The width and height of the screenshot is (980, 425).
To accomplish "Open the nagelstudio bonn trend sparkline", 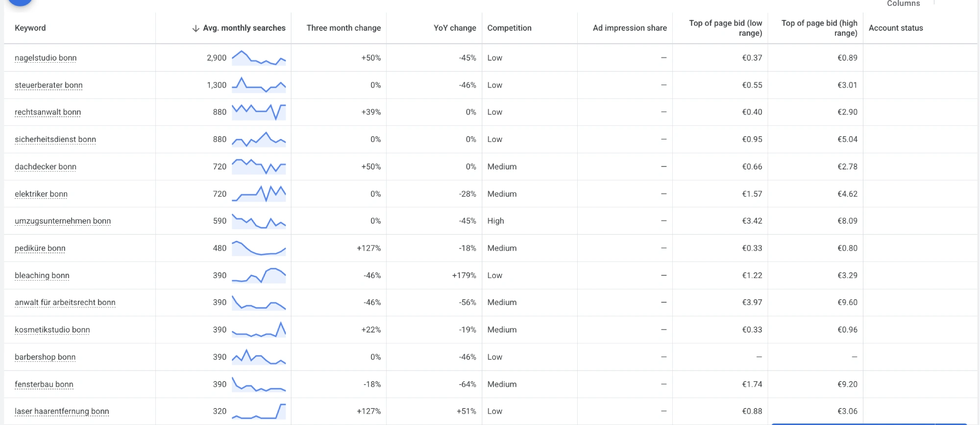I will click(259, 58).
